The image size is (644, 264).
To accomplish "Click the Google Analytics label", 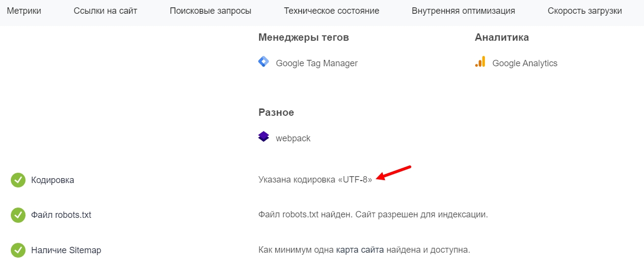I will point(525,63).
